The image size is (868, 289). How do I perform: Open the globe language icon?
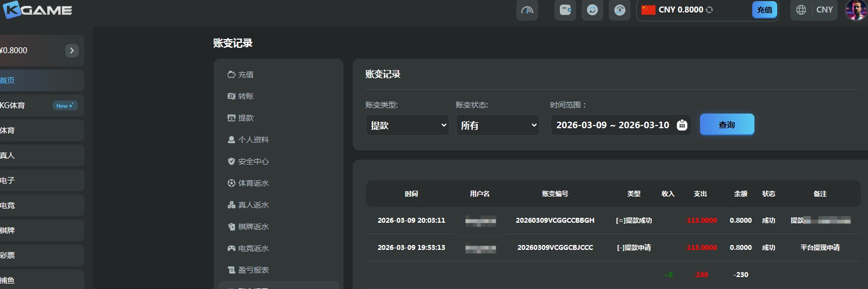pyautogui.click(x=801, y=10)
